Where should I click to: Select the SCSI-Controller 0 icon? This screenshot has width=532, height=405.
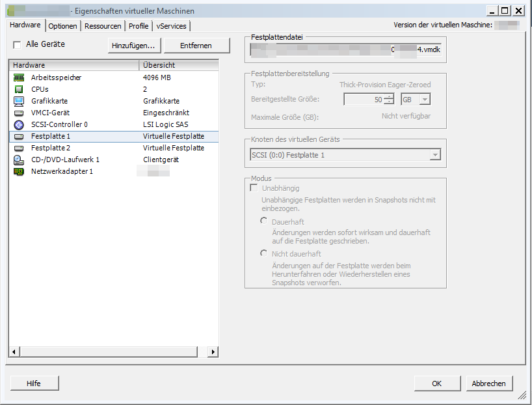pos(19,124)
